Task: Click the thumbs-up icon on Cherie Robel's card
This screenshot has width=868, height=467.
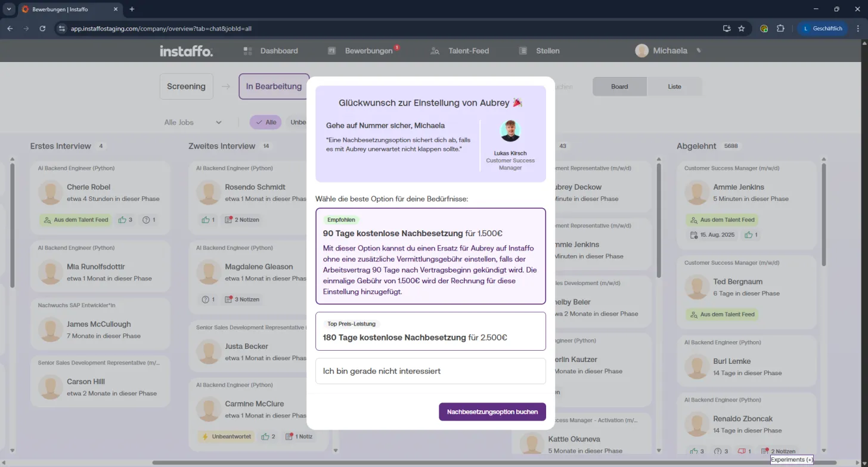Action: point(122,219)
